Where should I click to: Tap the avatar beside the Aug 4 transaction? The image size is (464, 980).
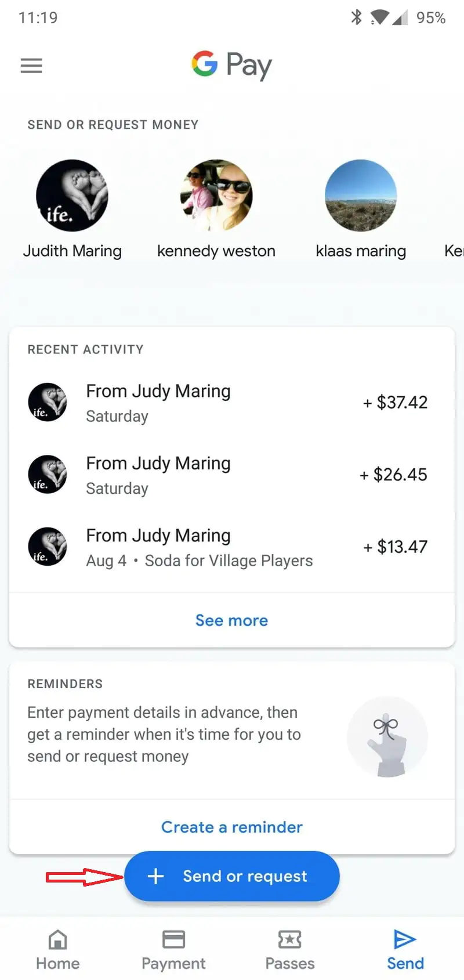tap(48, 547)
